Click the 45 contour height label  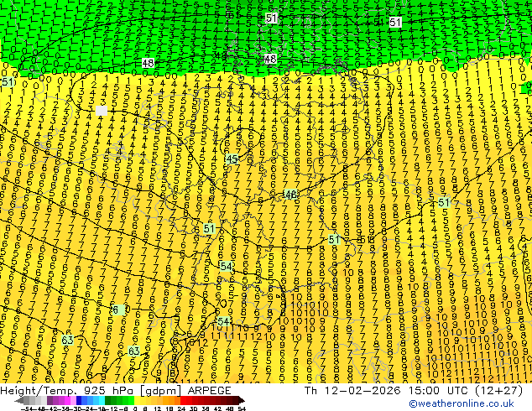point(232,159)
